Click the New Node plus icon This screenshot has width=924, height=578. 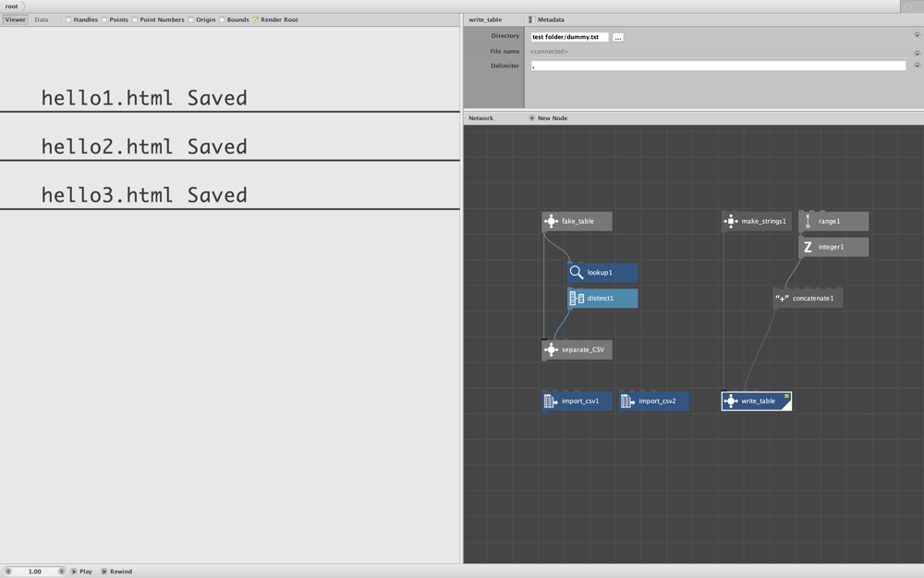click(x=531, y=118)
